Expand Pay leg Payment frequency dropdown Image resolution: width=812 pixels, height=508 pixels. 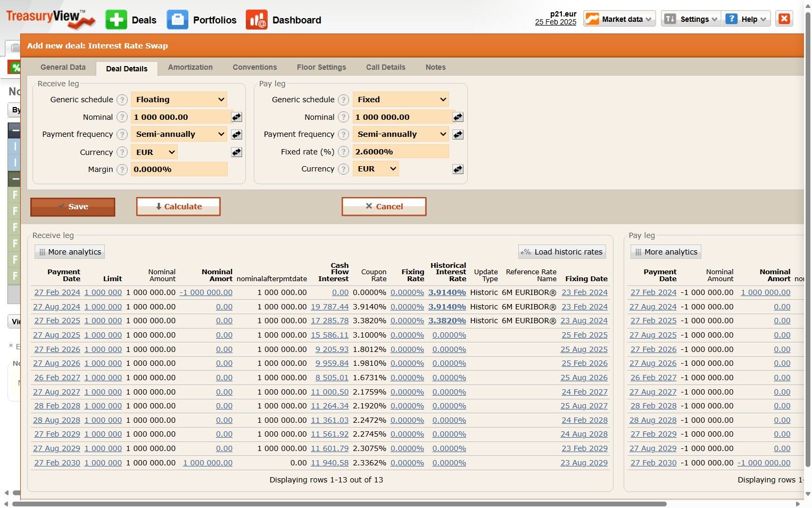401,135
